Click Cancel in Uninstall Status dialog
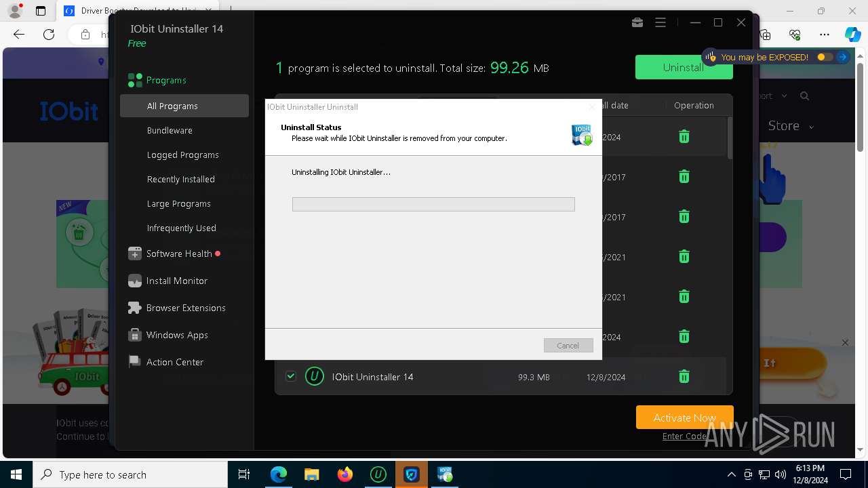 coord(568,346)
